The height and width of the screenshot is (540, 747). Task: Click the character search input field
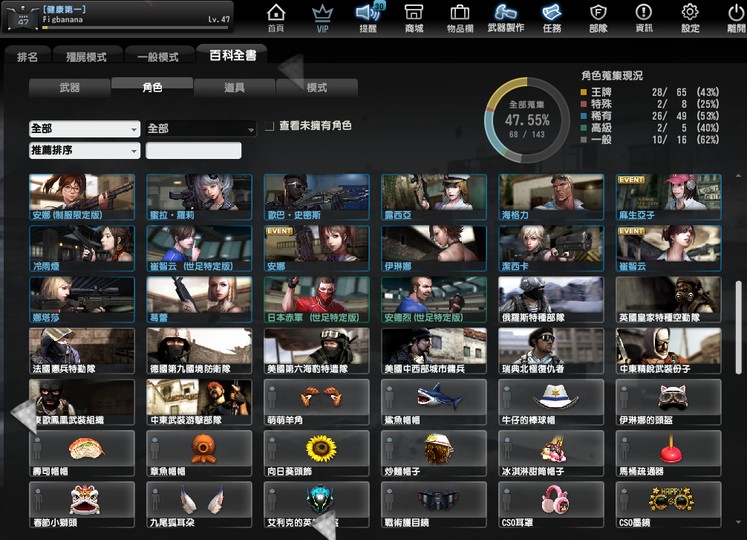point(193,151)
